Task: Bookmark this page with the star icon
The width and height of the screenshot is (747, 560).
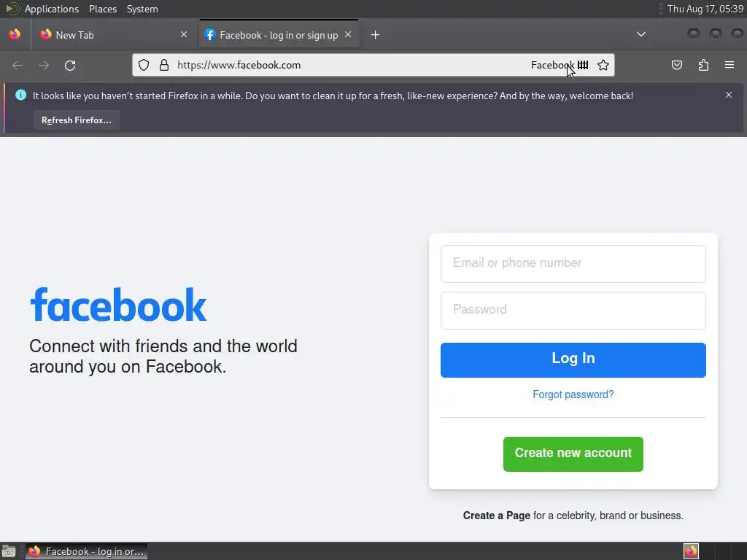Action: tap(603, 65)
